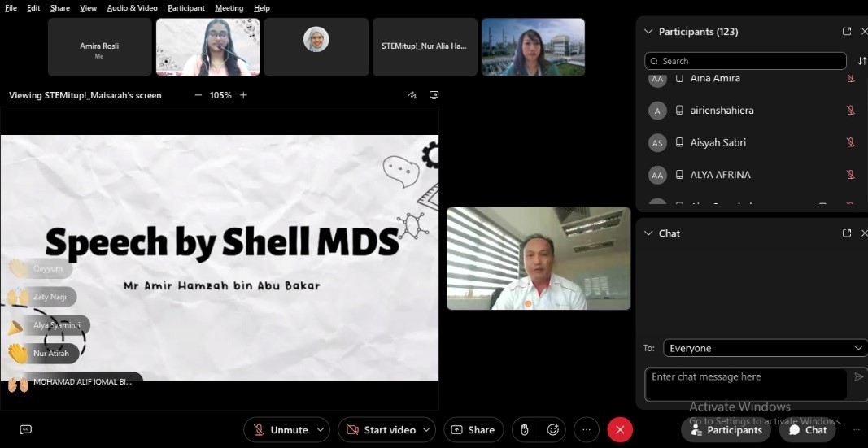Open the Audio & Video menu
The width and height of the screenshot is (868, 448).
(x=133, y=8)
